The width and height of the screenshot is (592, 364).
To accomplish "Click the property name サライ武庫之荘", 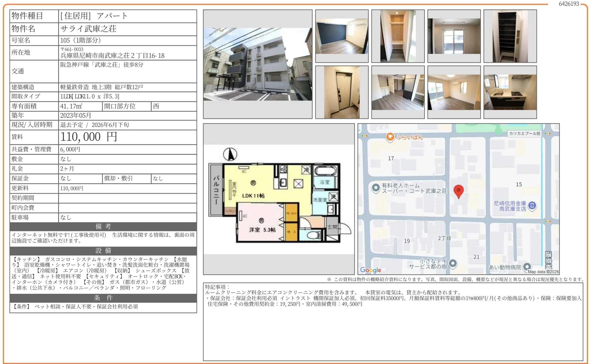I will click(x=88, y=29).
